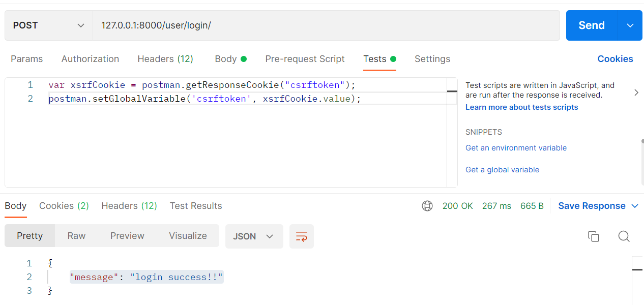Open the Headers (12) request tab

tap(165, 59)
